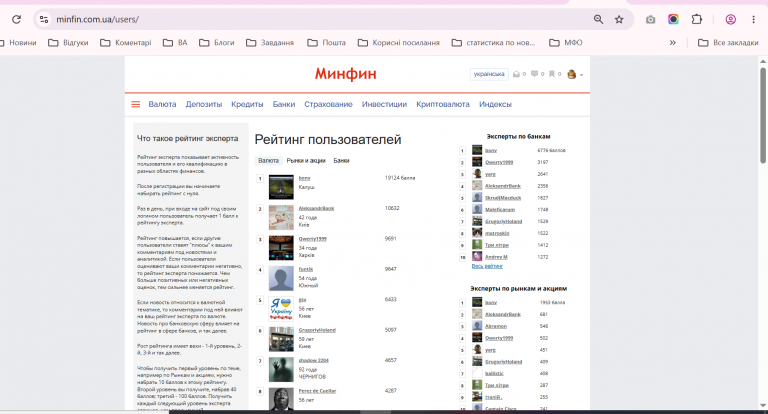Bookmark this page with the star icon
768x414 pixels.
coord(619,19)
